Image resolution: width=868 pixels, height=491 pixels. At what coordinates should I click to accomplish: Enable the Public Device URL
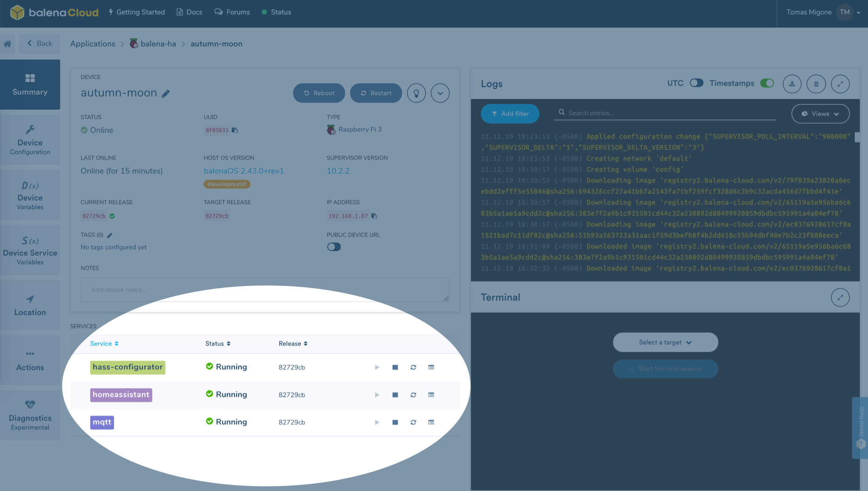334,247
